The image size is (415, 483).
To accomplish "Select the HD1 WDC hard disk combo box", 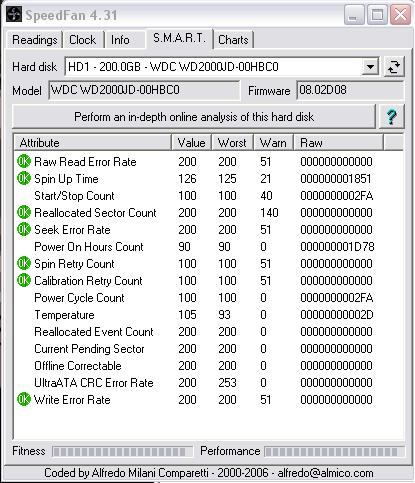I will click(x=222, y=67).
